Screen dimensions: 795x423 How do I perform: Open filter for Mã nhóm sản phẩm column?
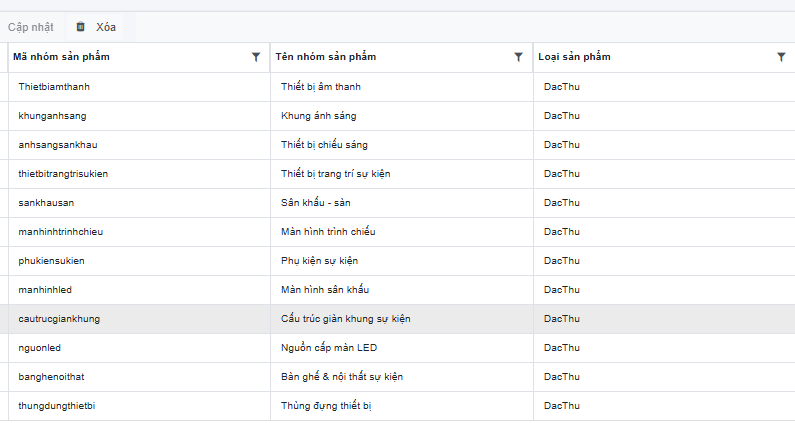click(x=256, y=57)
